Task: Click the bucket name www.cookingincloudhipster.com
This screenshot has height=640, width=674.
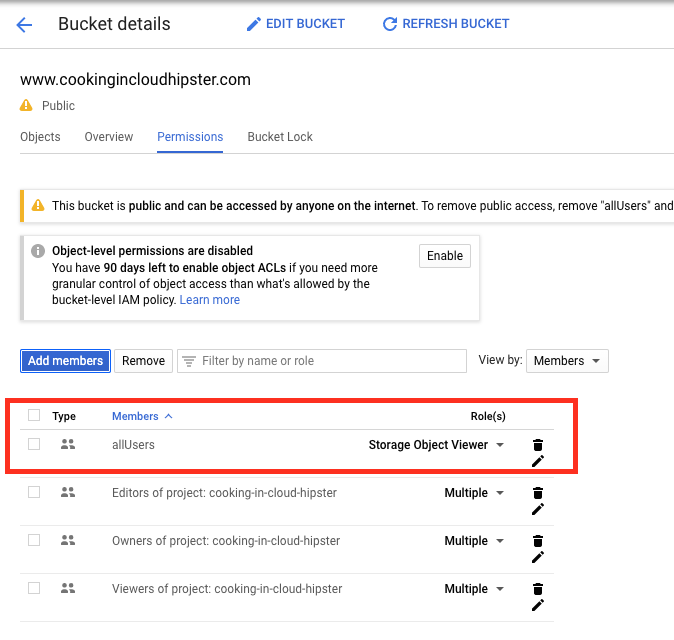Action: 135,80
